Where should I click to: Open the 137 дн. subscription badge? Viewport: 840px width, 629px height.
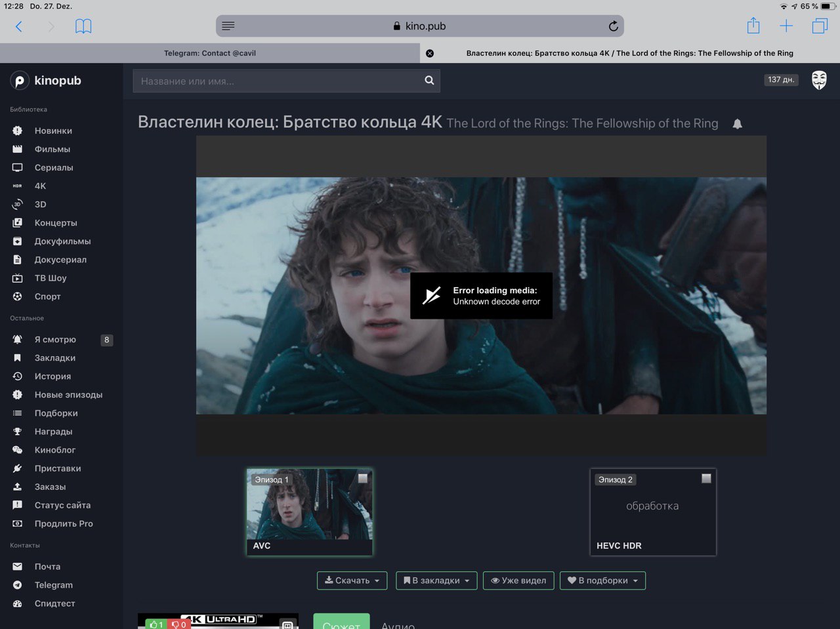[x=781, y=80]
